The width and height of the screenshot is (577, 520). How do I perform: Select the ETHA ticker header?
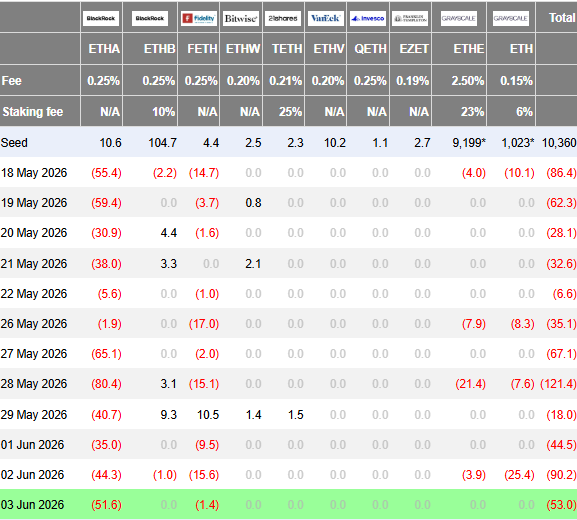(x=104, y=49)
